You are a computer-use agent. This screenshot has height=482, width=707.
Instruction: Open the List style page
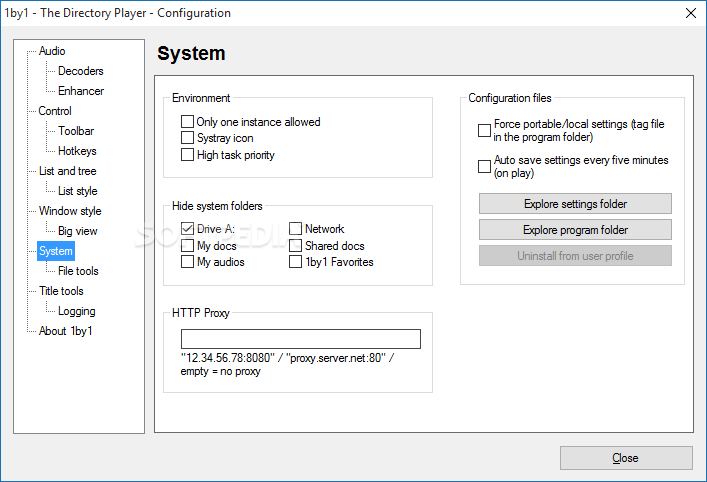[x=78, y=191]
